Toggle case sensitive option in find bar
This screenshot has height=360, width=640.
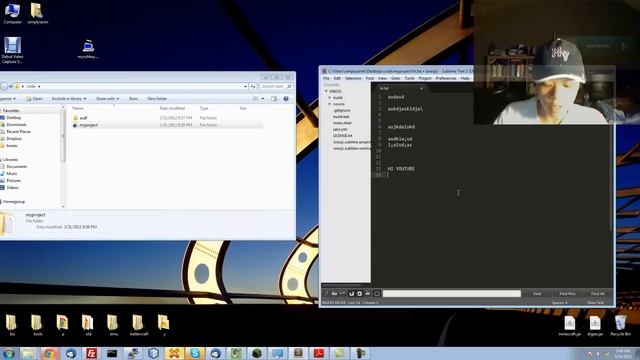pyautogui.click(x=334, y=293)
